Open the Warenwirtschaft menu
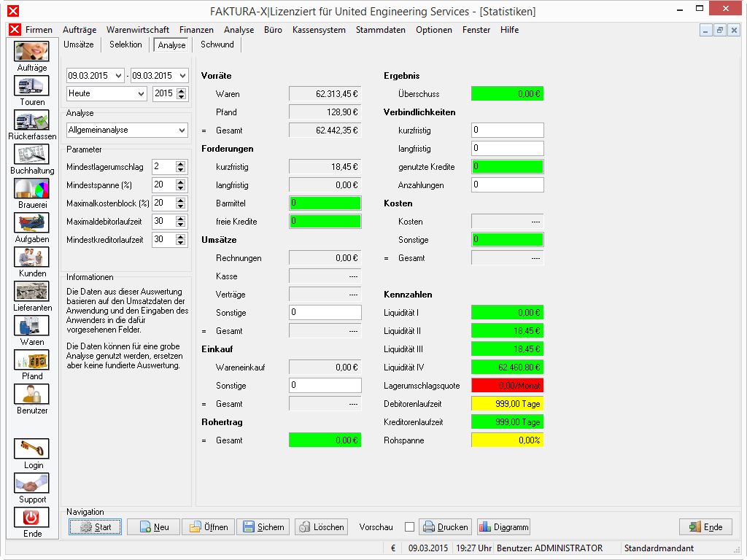This screenshot has height=560, width=747. (x=138, y=29)
